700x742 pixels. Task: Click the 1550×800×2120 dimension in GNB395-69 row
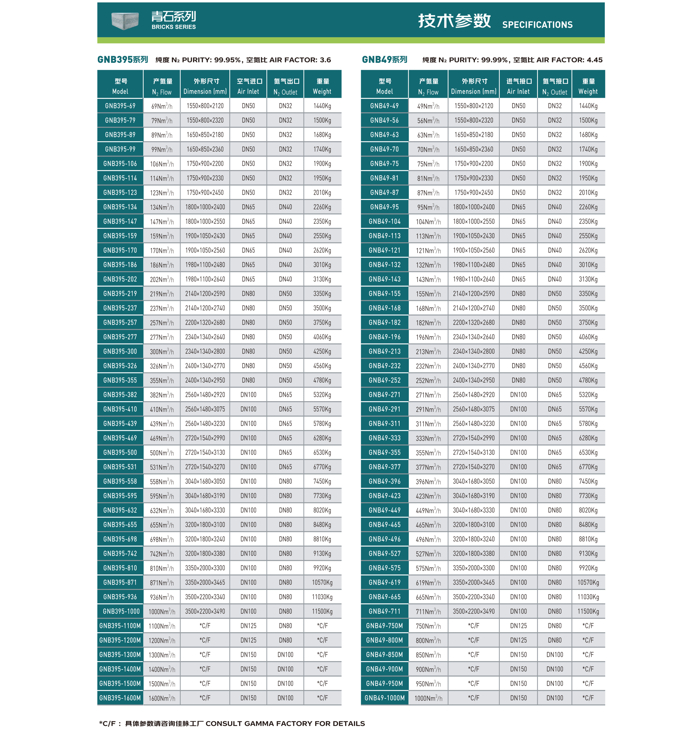(205, 106)
